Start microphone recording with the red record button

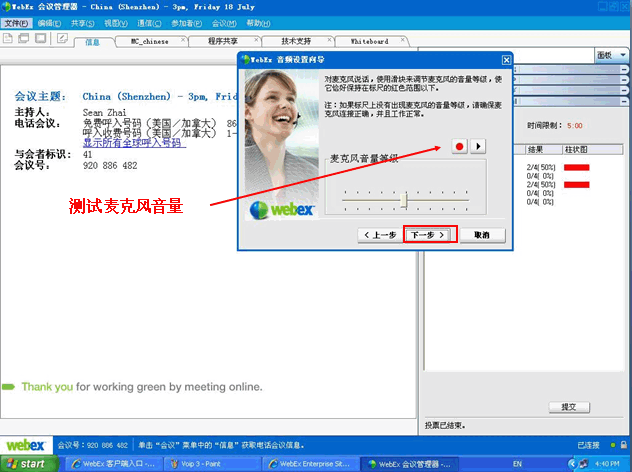459,146
